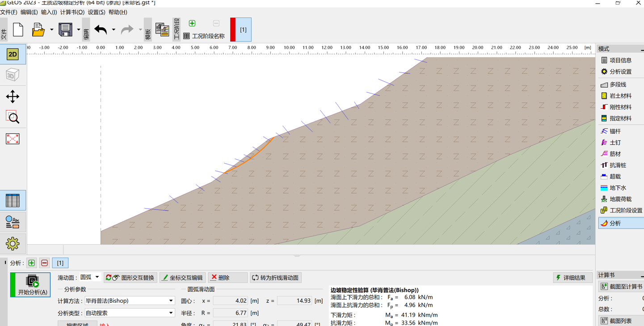Select 锚杆 mode
The height and width of the screenshot is (326, 644).
pyautogui.click(x=621, y=131)
